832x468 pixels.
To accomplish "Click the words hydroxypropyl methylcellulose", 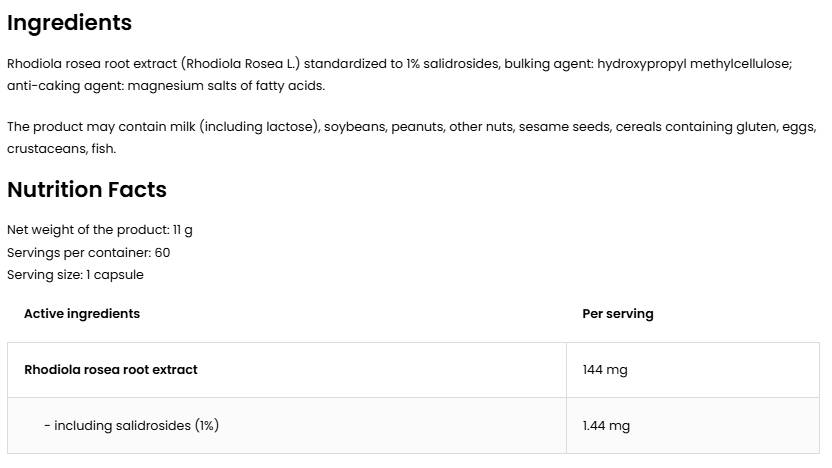I will click(695, 64).
